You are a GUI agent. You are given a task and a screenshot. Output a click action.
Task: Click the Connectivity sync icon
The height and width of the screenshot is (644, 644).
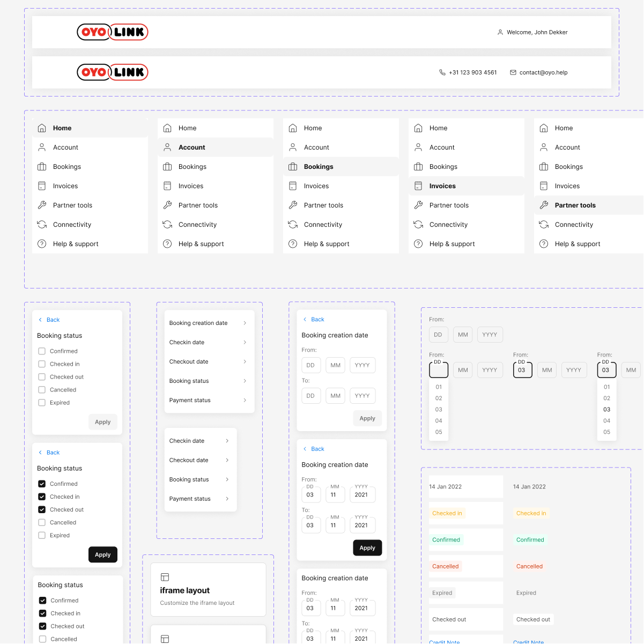[42, 224]
